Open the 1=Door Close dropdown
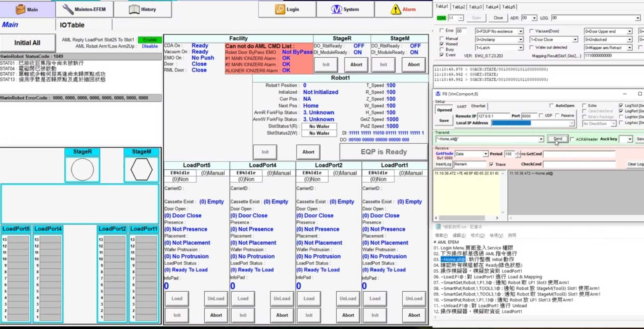Screen dimensions: 644x329 575,40
